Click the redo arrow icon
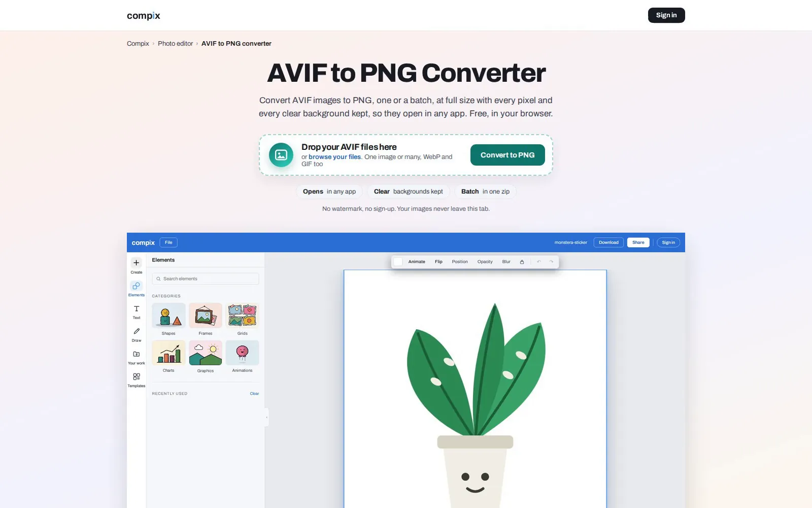The width and height of the screenshot is (812, 508). tap(551, 262)
